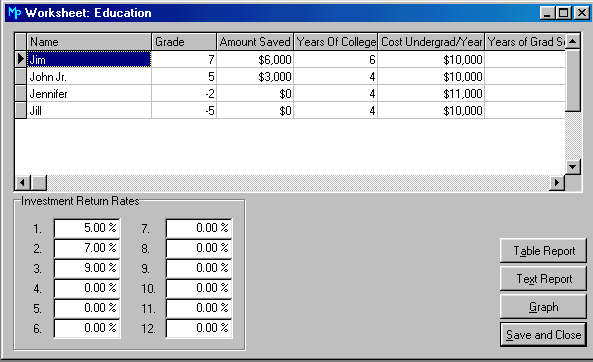Show the Graph
This screenshot has width=593, height=362.
coord(543,307)
